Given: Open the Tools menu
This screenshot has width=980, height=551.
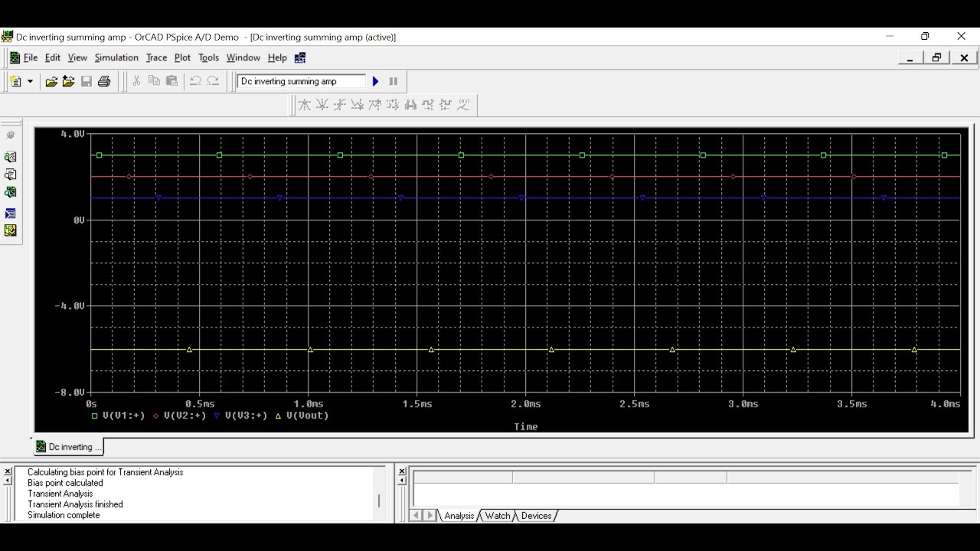Looking at the screenshot, I should pyautogui.click(x=208, y=57).
